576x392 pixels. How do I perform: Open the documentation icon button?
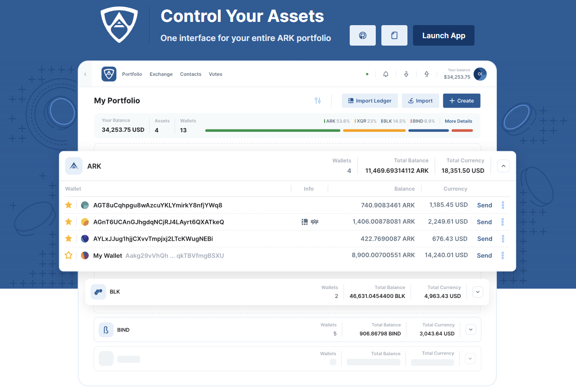[394, 35]
